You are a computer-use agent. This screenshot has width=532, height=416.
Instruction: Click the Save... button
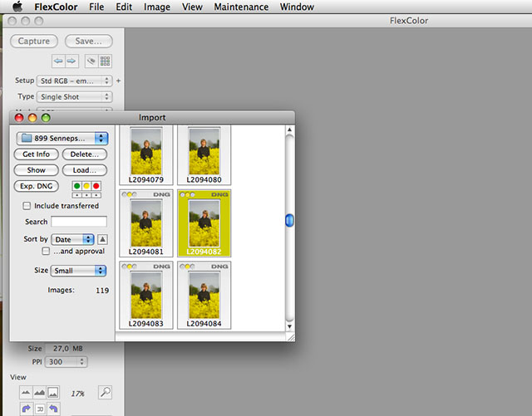89,41
